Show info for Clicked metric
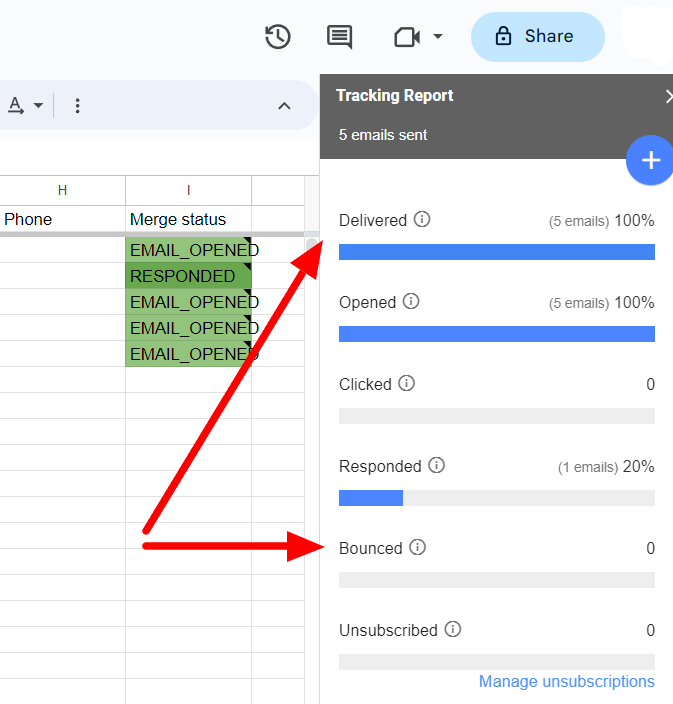The image size is (673, 704). [406, 383]
